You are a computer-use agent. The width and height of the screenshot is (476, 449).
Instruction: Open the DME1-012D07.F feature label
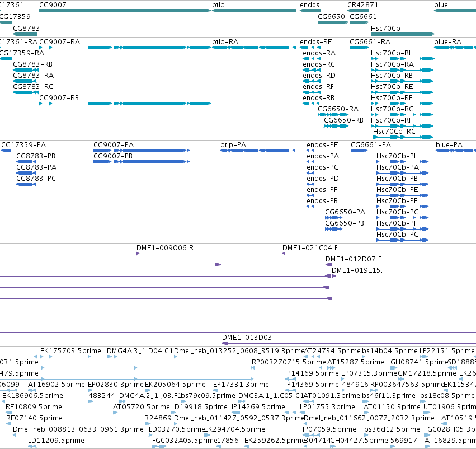point(354,259)
